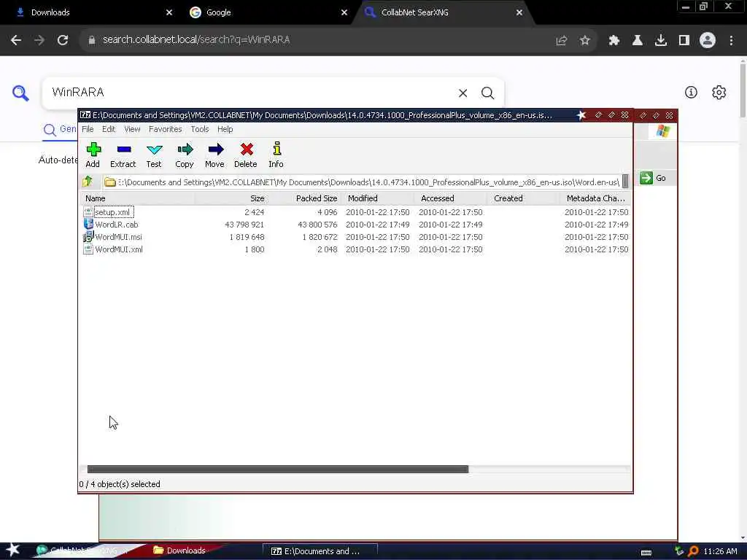Sort by Metadata Changed column
747x560 pixels.
click(595, 198)
